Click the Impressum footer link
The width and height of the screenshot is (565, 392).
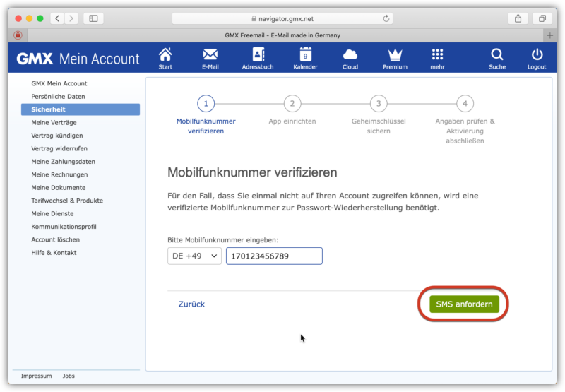point(37,376)
